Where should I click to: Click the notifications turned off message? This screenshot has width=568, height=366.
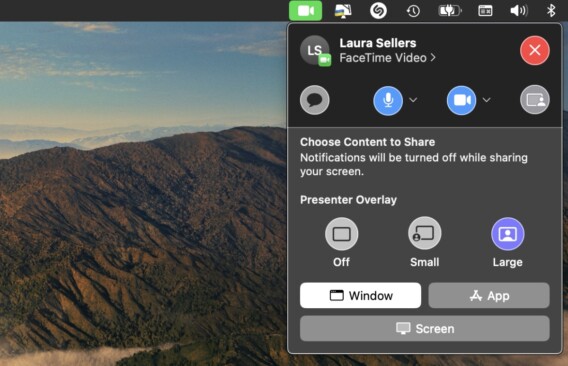click(x=414, y=165)
